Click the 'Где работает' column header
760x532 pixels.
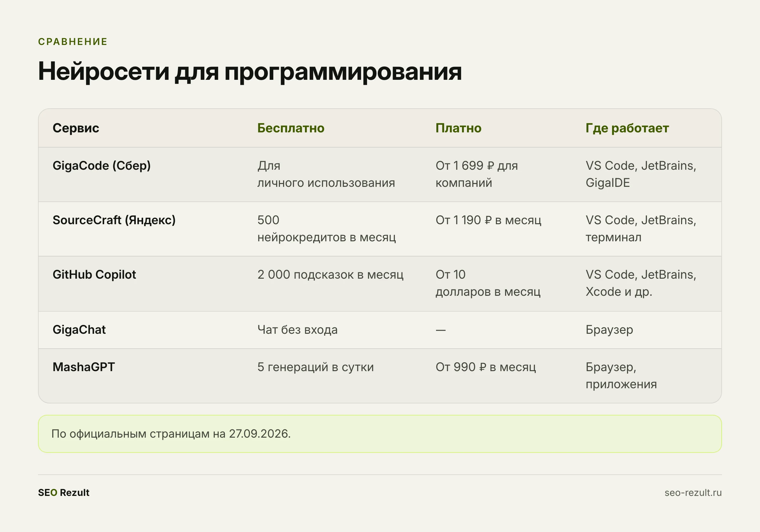pyautogui.click(x=627, y=128)
